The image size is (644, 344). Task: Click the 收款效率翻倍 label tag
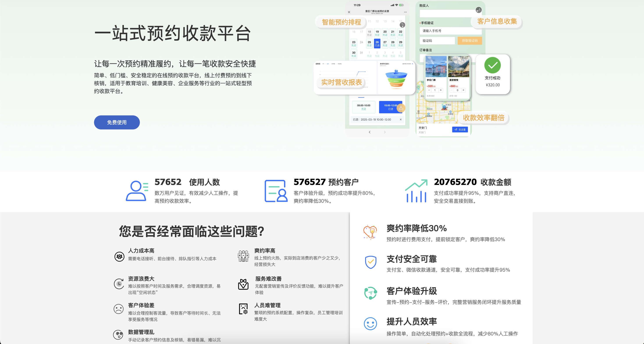coord(483,118)
